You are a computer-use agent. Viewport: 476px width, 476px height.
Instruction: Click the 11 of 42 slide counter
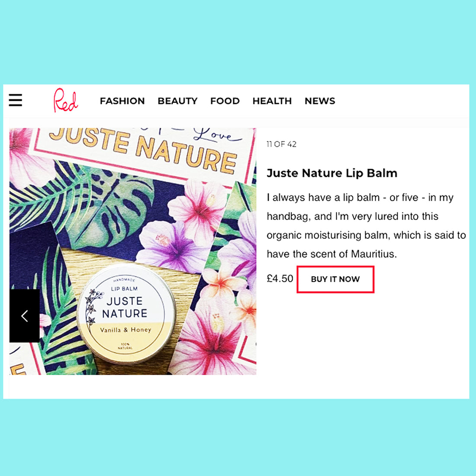pos(281,144)
